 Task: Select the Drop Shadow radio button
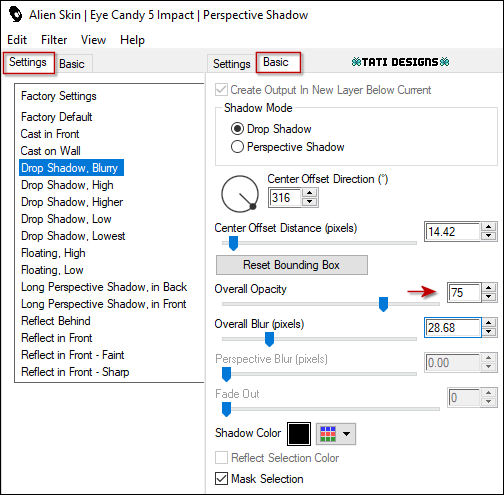tap(237, 129)
